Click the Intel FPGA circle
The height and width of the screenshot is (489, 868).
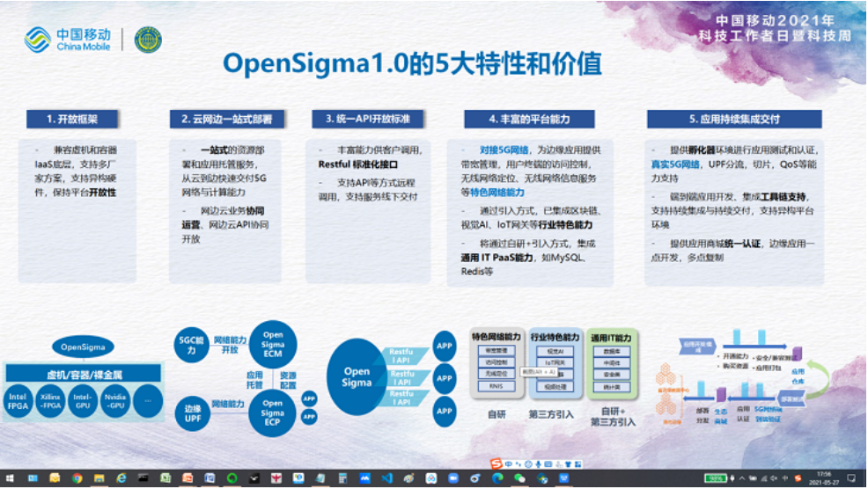point(18,401)
